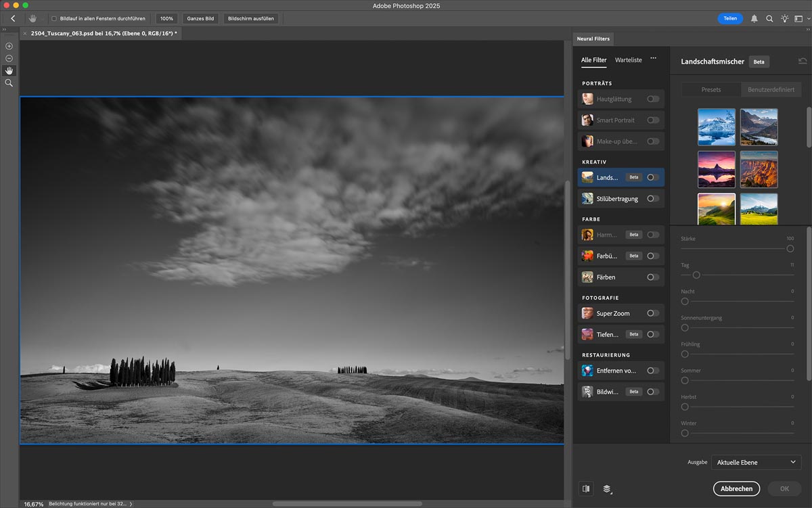This screenshot has width=812, height=508.
Task: Click the Stärke slider handle
Action: tap(790, 249)
